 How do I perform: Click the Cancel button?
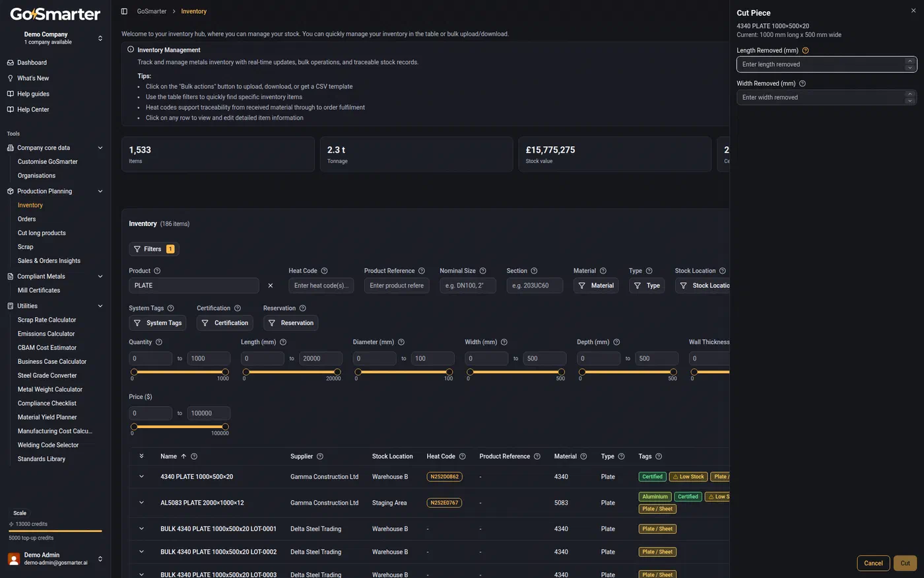pos(873,563)
